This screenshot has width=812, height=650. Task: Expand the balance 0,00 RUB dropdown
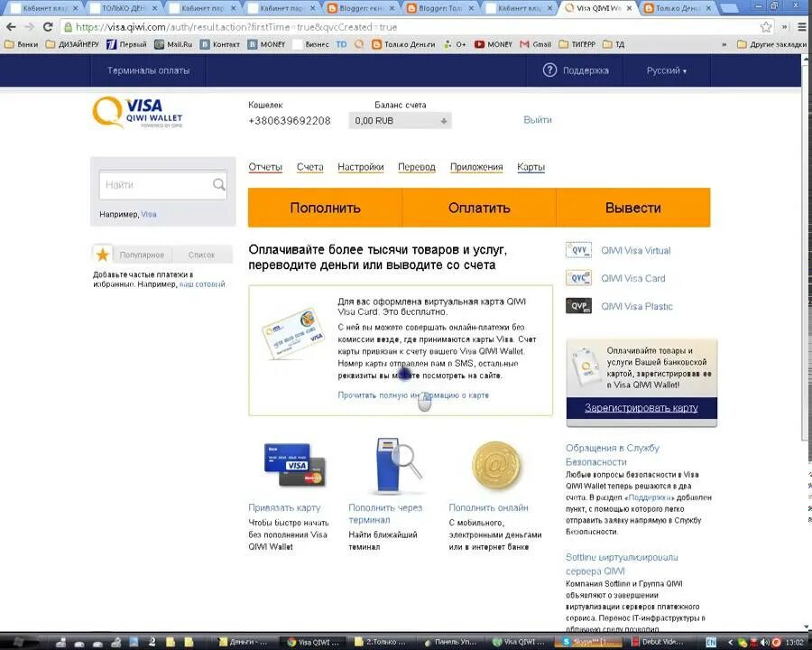[400, 121]
